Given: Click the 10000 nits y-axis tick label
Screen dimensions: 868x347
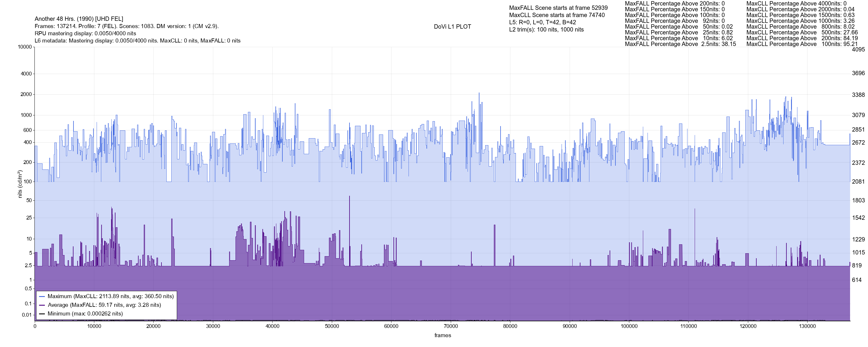Looking at the screenshot, I should coord(25,47).
